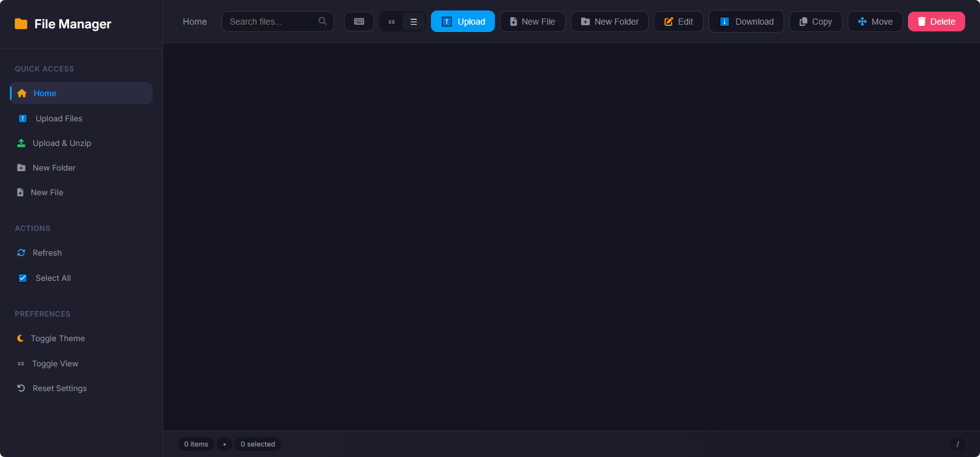Reset Settings in Preferences
The image size is (980, 457).
81,388
